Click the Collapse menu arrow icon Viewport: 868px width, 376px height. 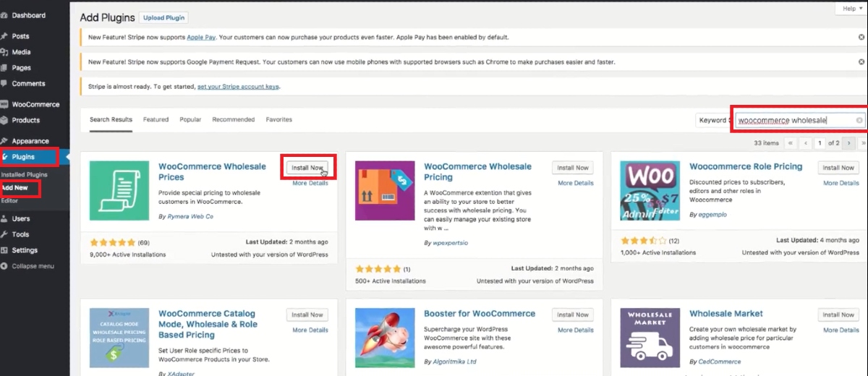4,266
